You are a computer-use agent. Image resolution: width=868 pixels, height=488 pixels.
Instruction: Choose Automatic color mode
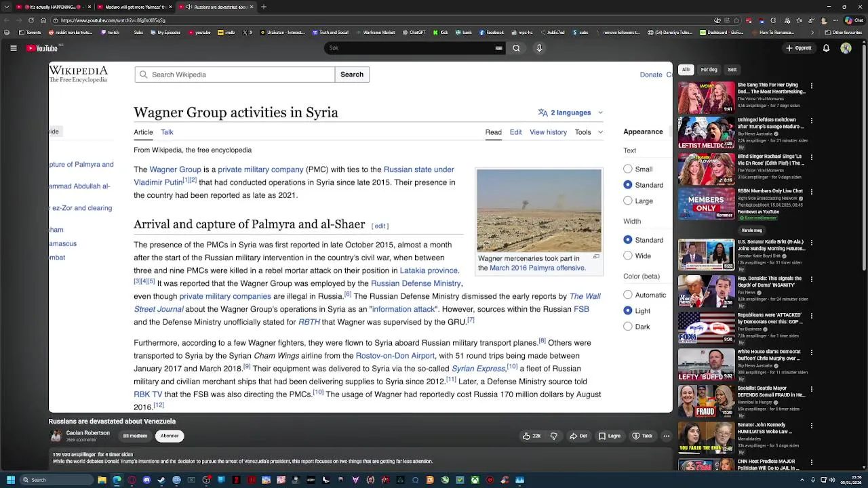(x=628, y=295)
